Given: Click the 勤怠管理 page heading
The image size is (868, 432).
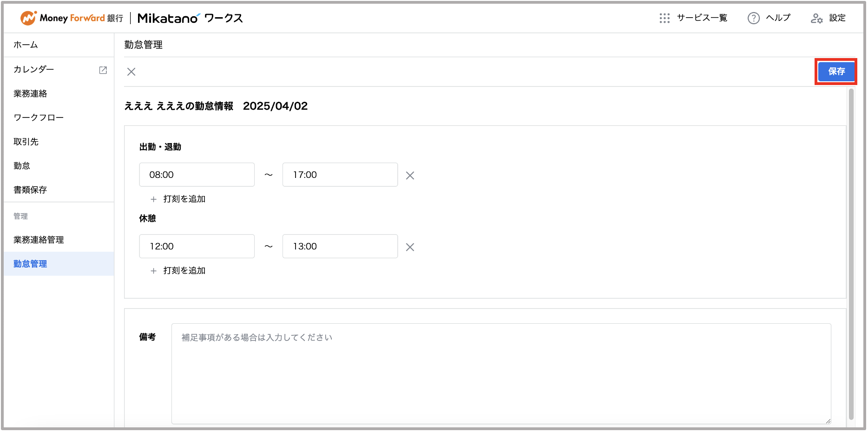Looking at the screenshot, I should pyautogui.click(x=144, y=45).
